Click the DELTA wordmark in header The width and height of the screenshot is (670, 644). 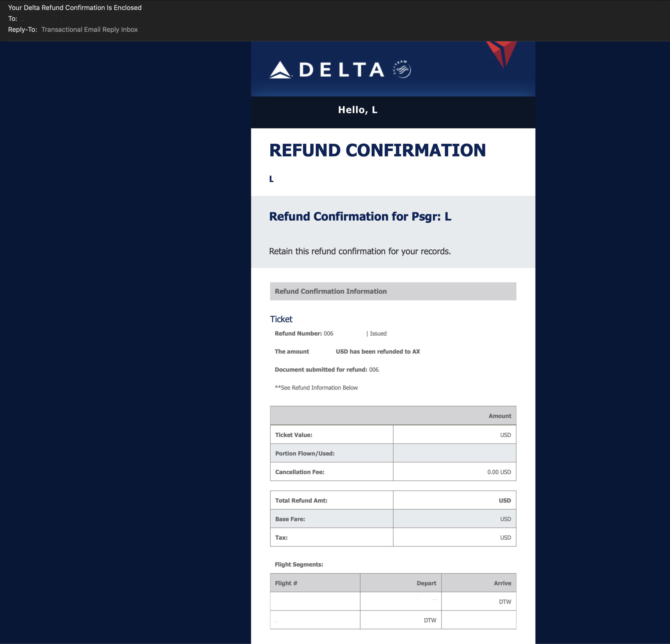[342, 70]
